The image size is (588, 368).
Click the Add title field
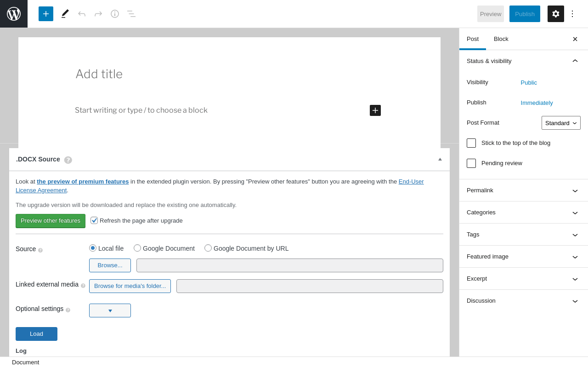(x=229, y=74)
